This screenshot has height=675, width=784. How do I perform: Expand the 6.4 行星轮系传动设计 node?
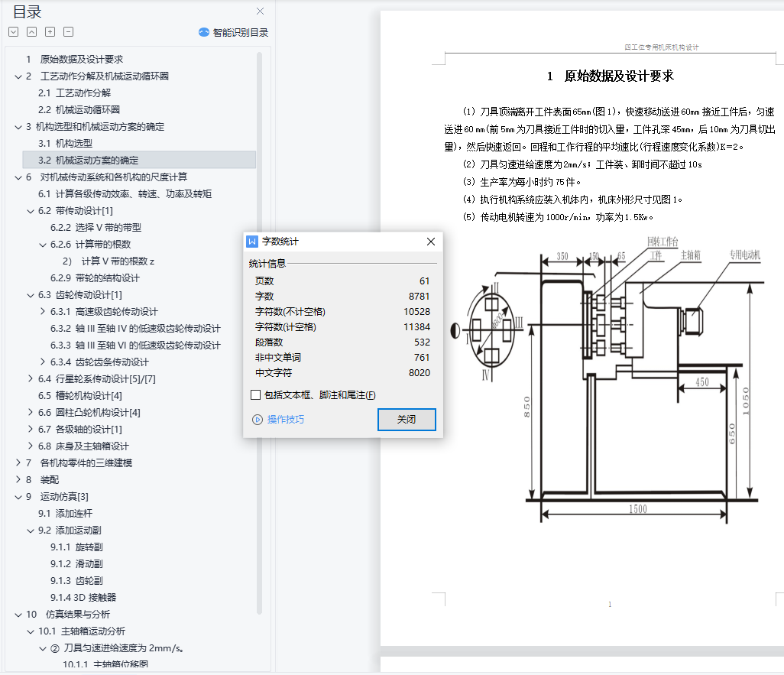(31, 379)
